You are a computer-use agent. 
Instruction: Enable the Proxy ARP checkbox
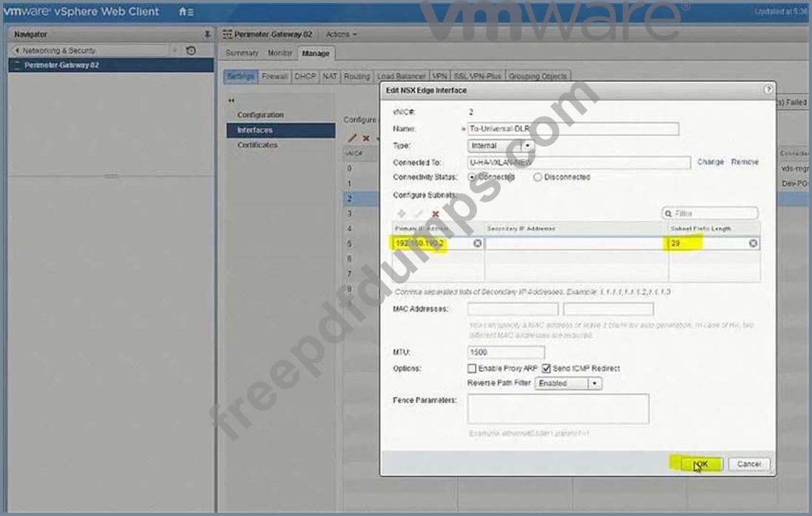click(472, 368)
